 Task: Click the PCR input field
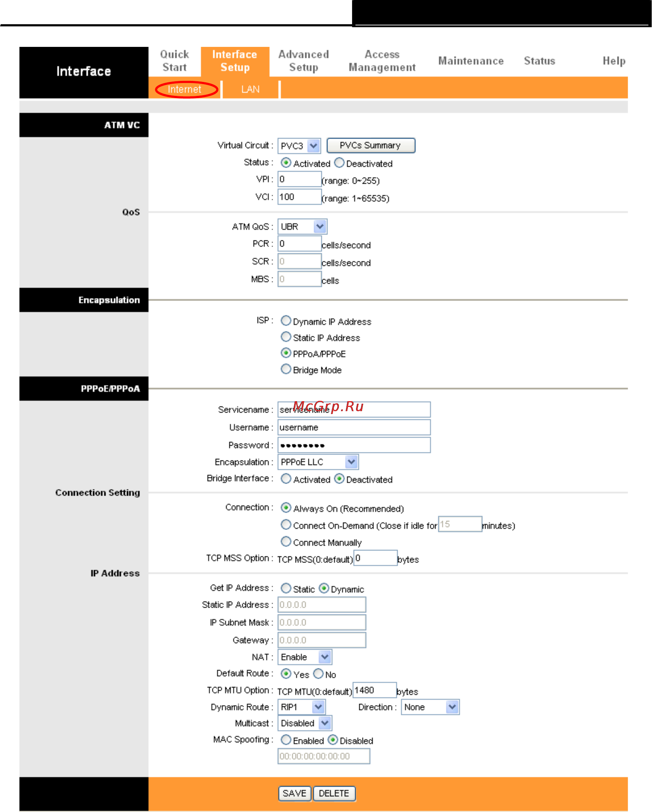tap(300, 244)
